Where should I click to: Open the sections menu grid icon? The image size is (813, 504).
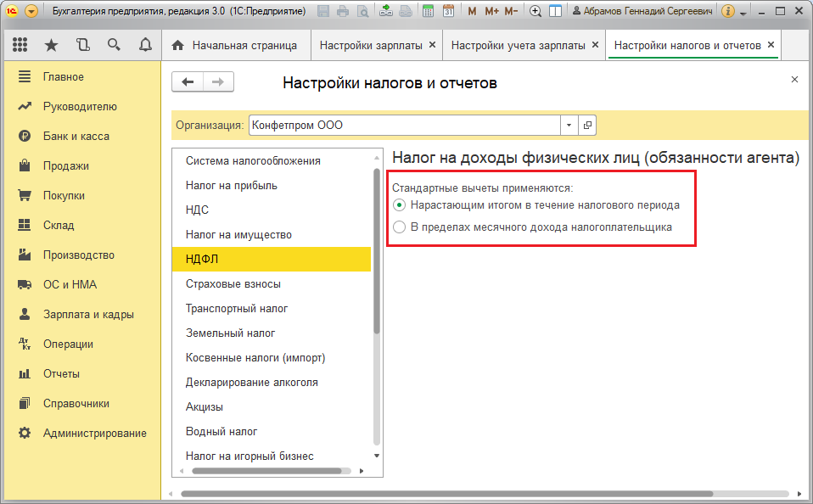tap(20, 45)
